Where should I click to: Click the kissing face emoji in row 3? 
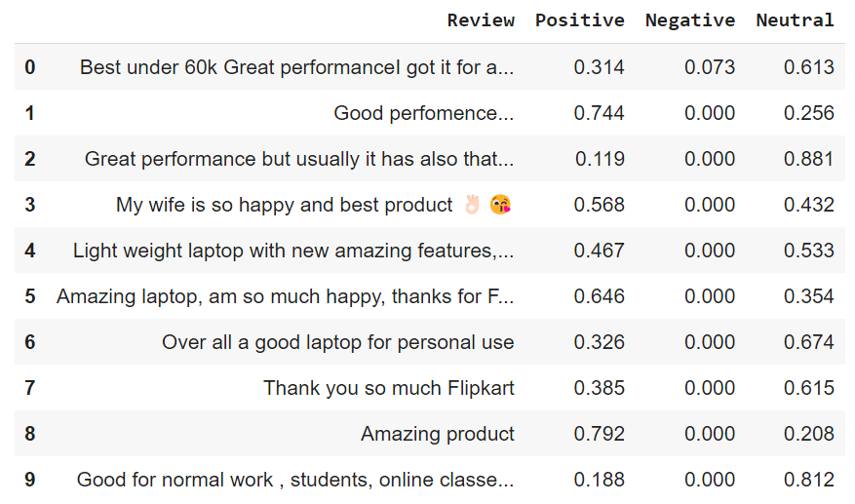pos(500,205)
